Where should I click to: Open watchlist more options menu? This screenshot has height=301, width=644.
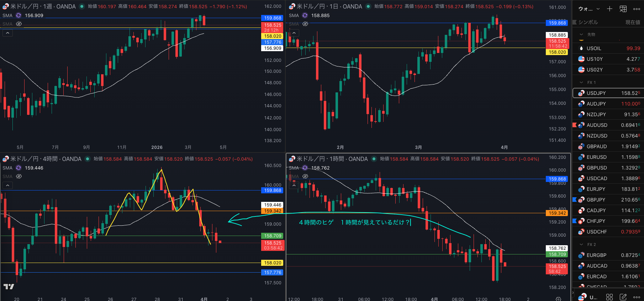[x=637, y=9]
